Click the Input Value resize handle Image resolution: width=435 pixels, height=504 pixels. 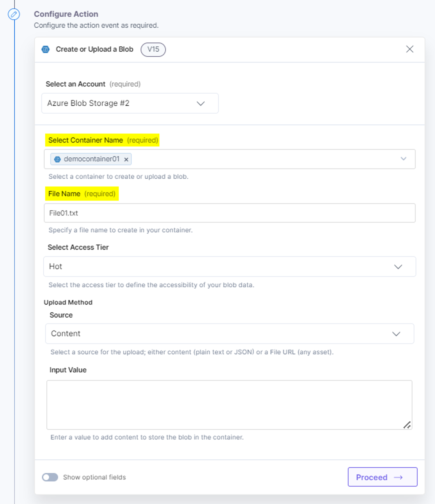coord(407,425)
